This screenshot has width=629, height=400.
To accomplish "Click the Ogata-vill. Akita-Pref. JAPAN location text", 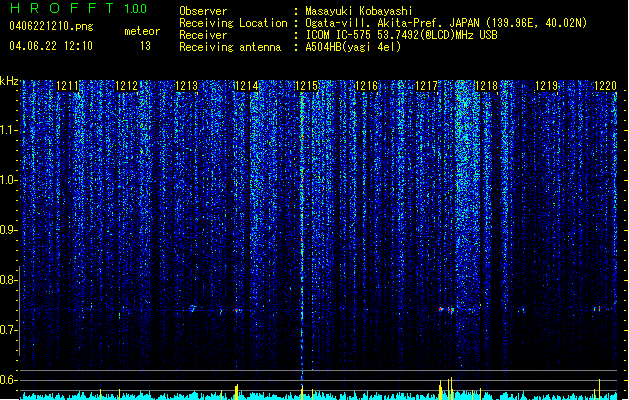I will 446,23.
